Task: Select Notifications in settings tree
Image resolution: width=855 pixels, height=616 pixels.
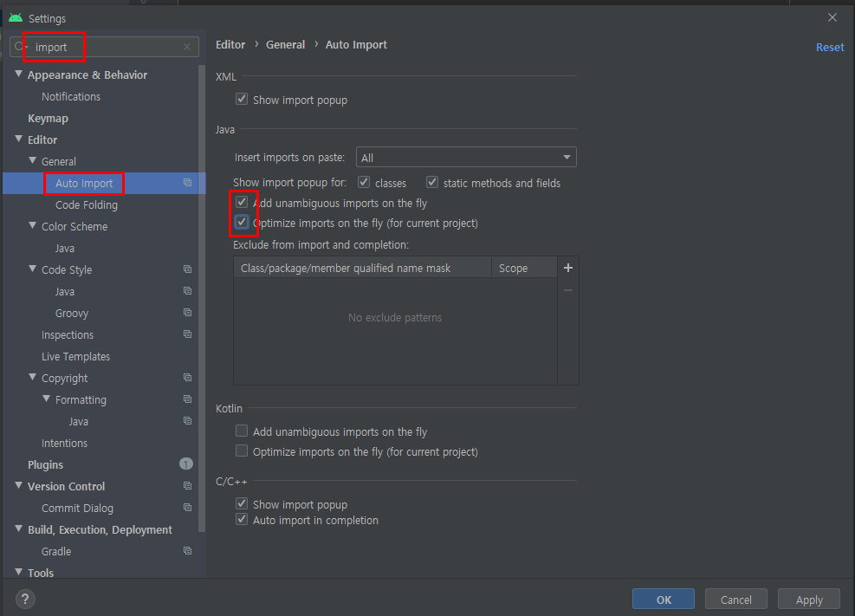Action: pyautogui.click(x=71, y=96)
